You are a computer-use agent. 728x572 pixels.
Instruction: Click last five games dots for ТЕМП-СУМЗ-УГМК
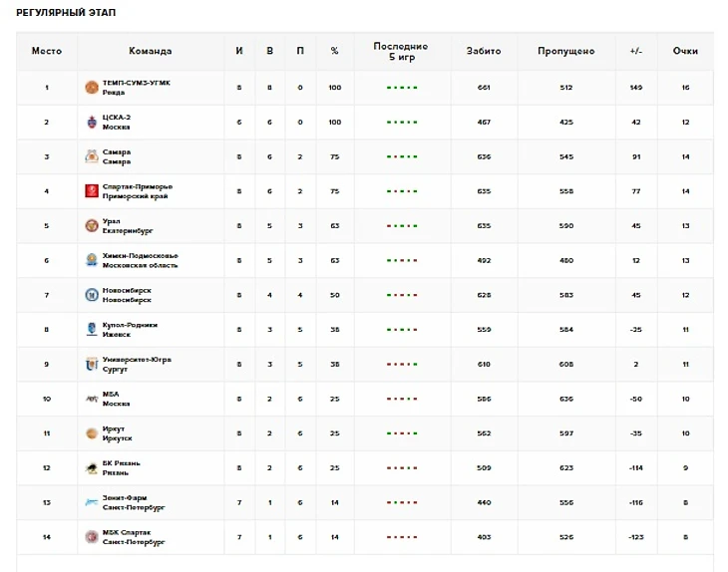pos(401,88)
